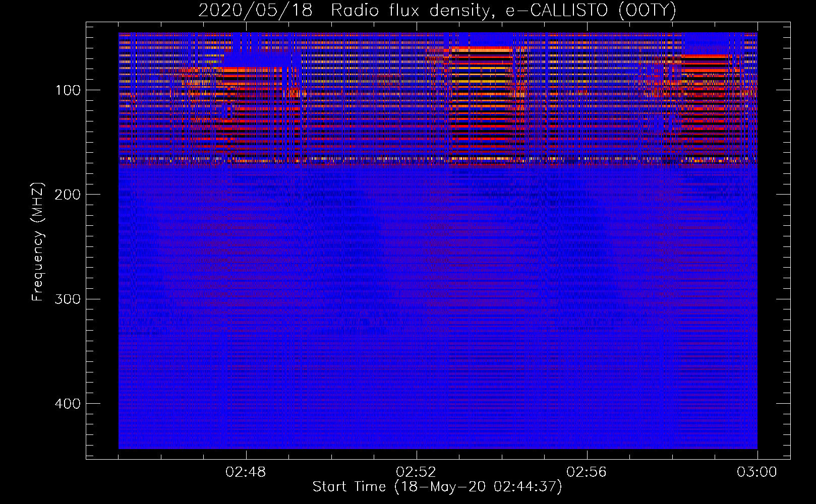
Task: Click the '400' frequency tick label
Action: point(67,404)
